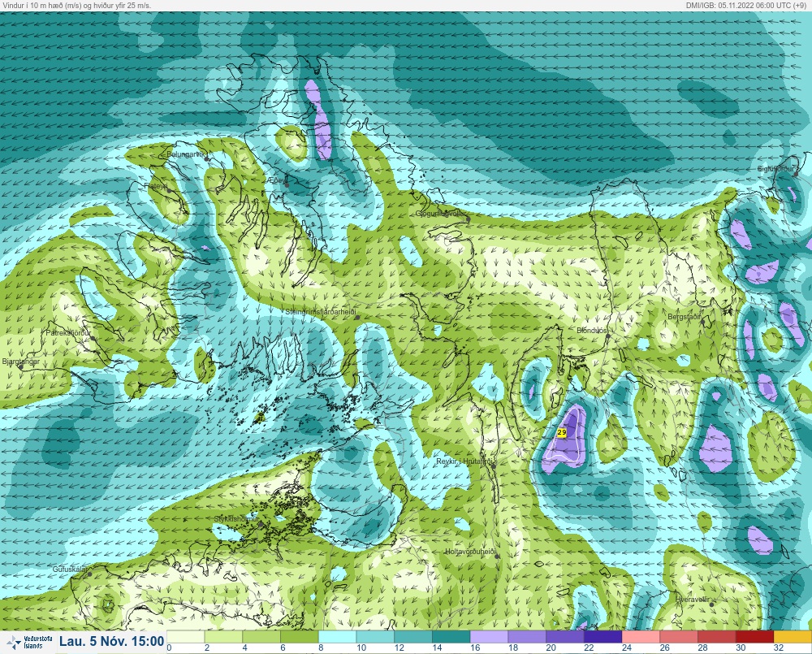
Task: Click the 20–22 m/s legend swatch
Action: tap(565, 636)
